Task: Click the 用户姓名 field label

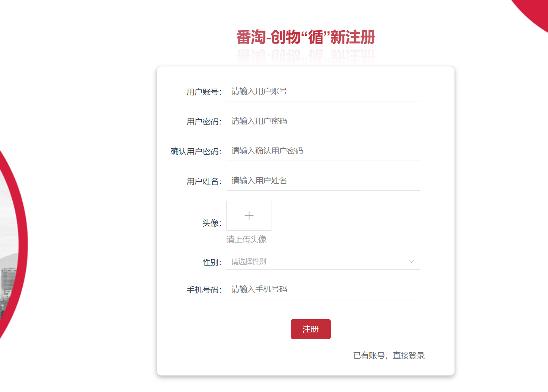Action: [204, 182]
